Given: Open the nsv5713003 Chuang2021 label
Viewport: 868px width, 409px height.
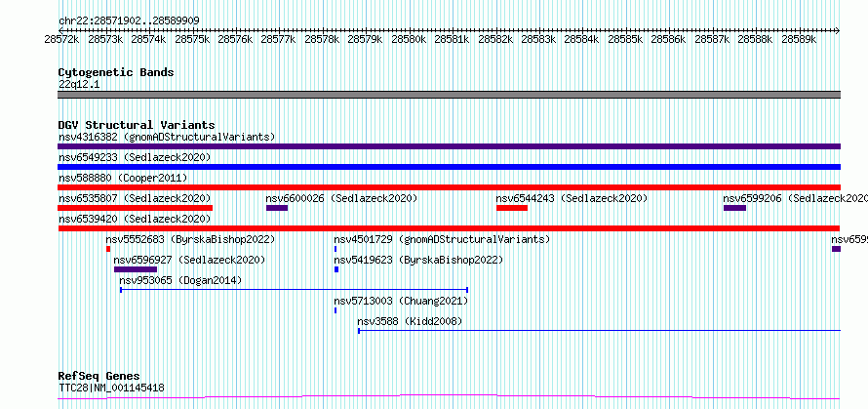Looking at the screenshot, I should [402, 301].
